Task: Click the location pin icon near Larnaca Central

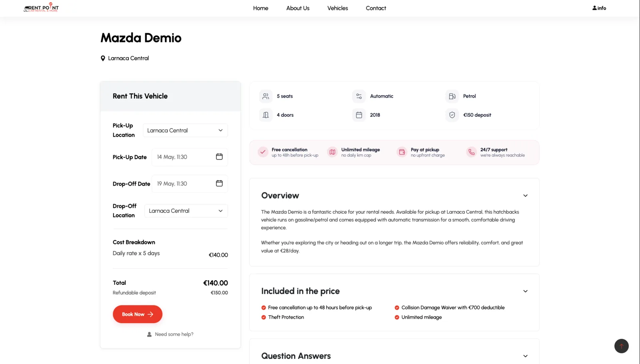Action: coord(103,58)
